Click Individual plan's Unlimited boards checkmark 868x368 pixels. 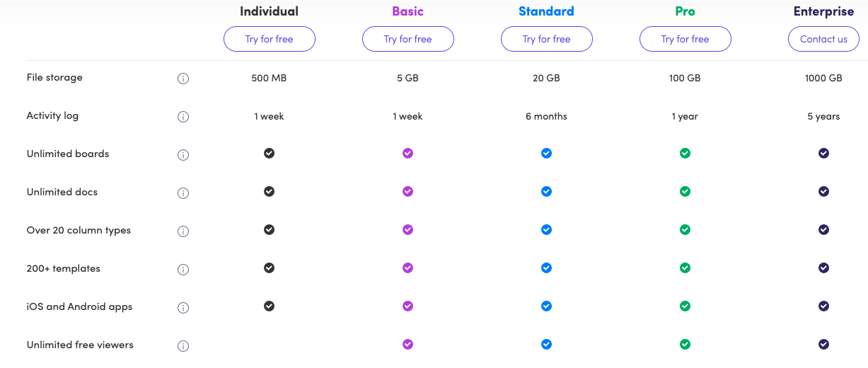coord(269,153)
